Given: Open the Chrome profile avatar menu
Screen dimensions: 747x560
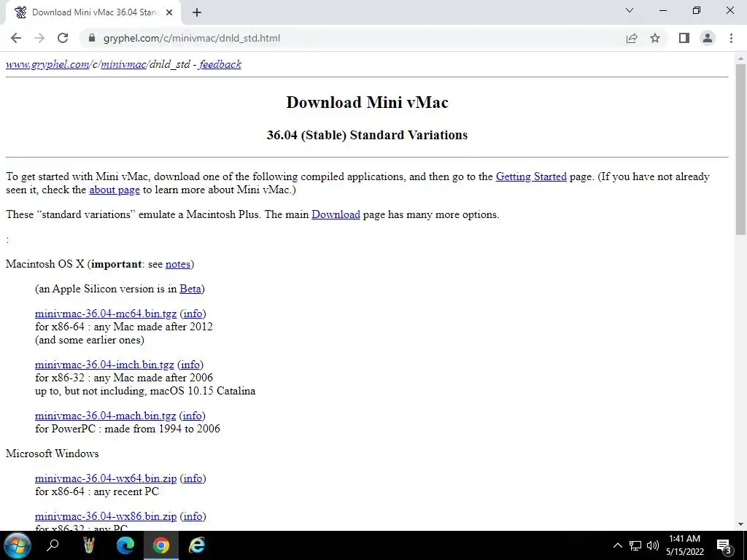Looking at the screenshot, I should (708, 38).
